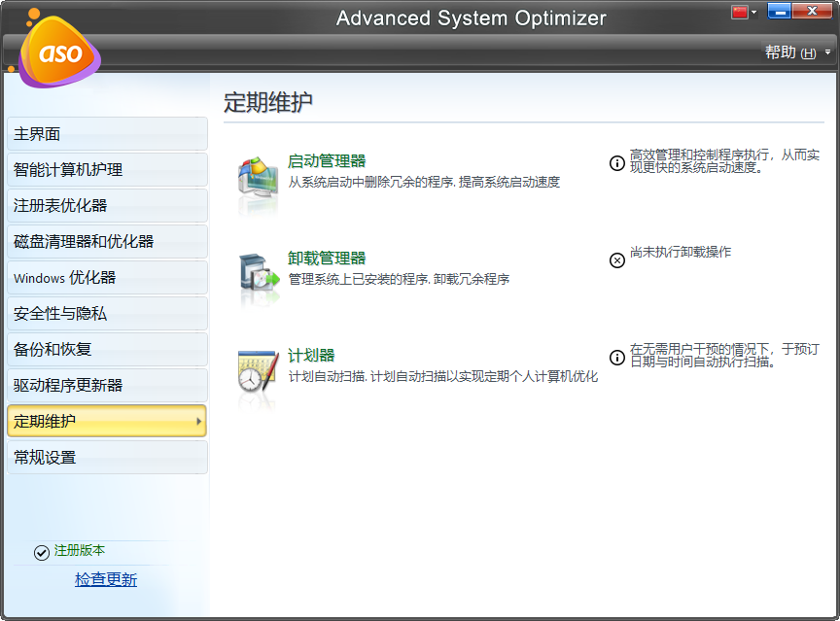This screenshot has height=621, width=840.
Task: Click the X status icon beside 尚未执行卸载操作
Action: click(617, 260)
